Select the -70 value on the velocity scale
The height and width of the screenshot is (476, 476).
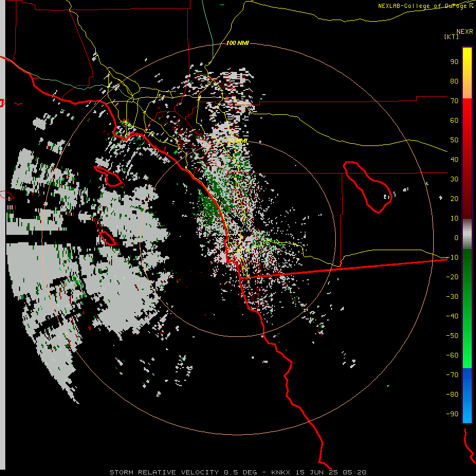coord(452,375)
